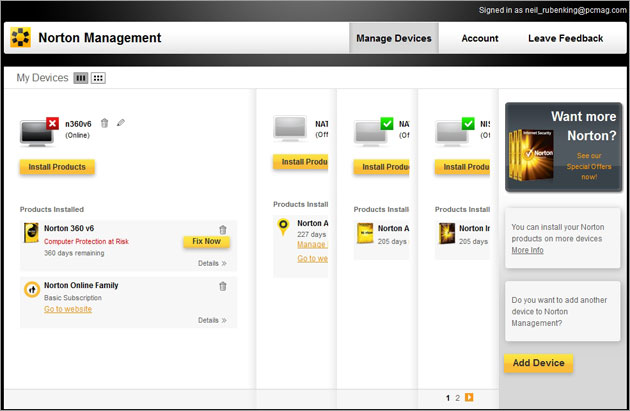Remove Norton 360 v6 using its trash icon

pyautogui.click(x=223, y=229)
